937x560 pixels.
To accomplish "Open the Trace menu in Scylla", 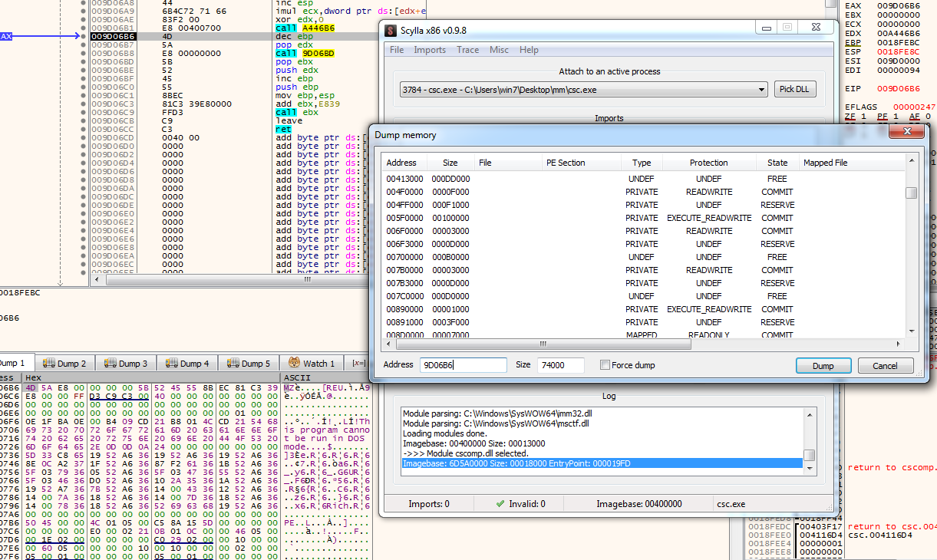I will click(x=467, y=50).
